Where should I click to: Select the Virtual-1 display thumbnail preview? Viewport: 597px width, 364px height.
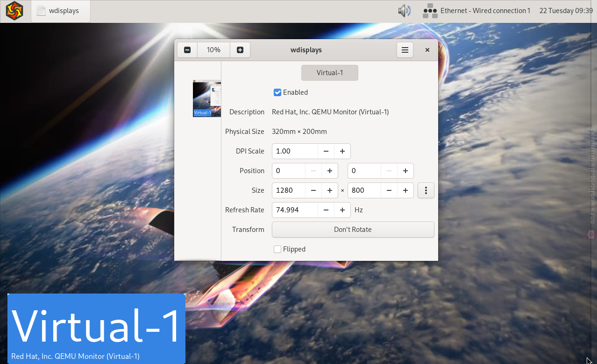pyautogui.click(x=207, y=98)
